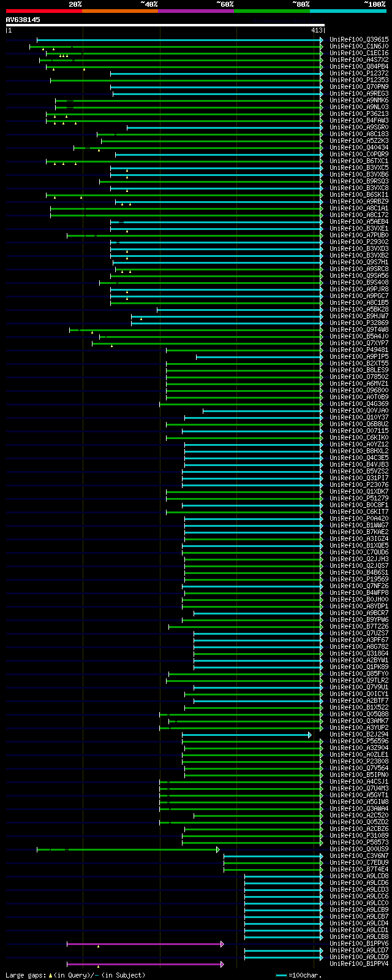Select label UniRef100_A9BCR7
Image resolution: width=392 pixels, height=980 pixels.
coord(359,613)
